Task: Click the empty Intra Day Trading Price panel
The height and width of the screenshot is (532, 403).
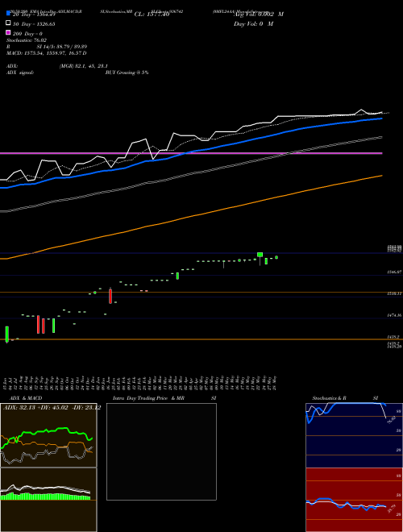Action: 161,451
